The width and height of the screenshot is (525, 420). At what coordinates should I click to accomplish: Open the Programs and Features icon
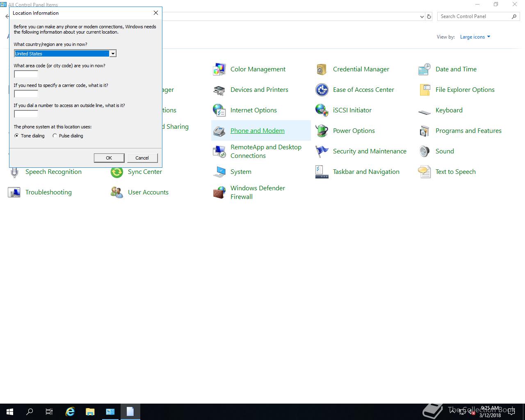click(425, 131)
